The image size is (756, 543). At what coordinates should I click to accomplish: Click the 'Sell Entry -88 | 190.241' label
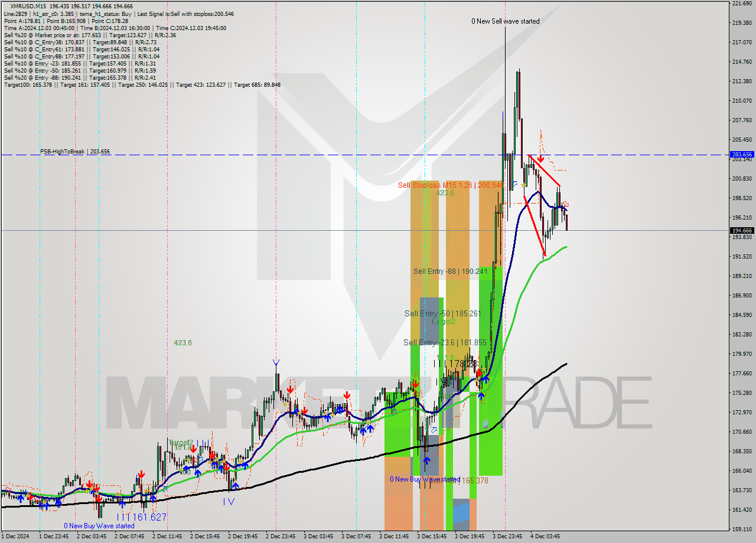point(451,271)
